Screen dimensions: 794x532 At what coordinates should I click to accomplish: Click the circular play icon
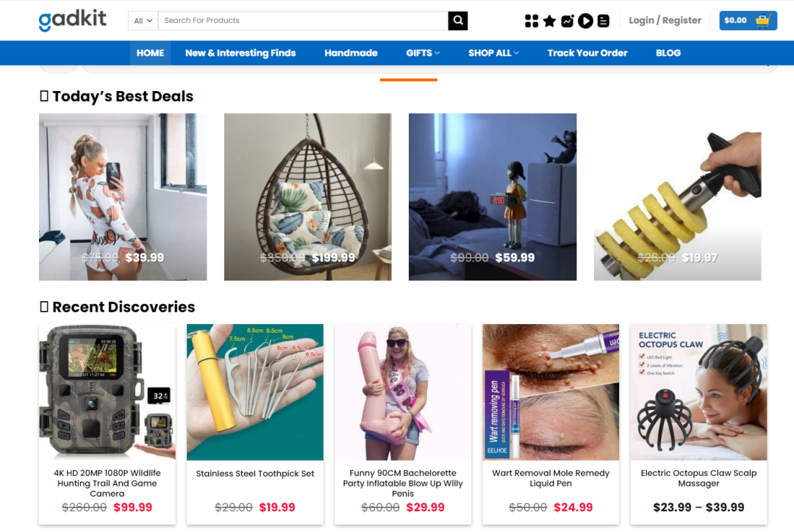[x=585, y=21]
